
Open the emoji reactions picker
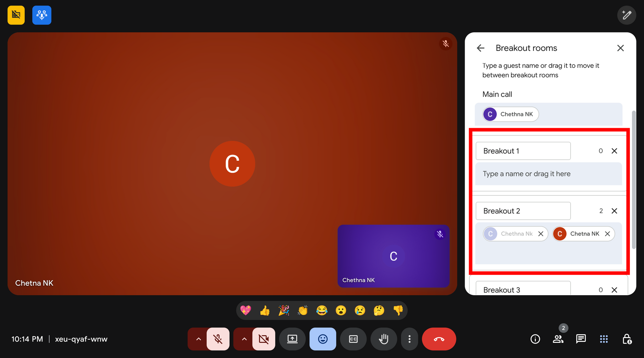pyautogui.click(x=323, y=339)
